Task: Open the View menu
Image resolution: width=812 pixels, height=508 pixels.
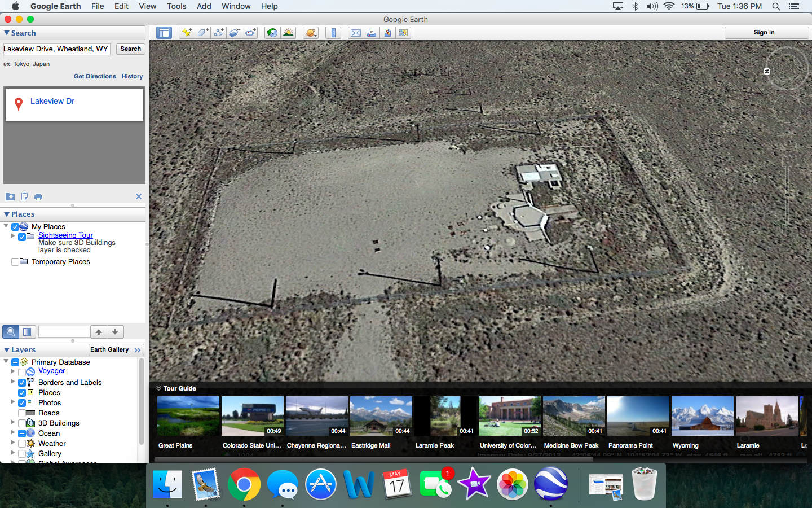Action: [x=148, y=6]
